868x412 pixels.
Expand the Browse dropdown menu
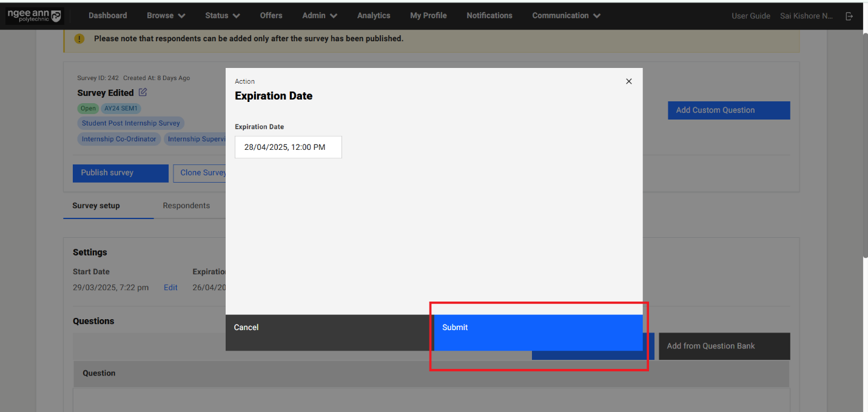pyautogui.click(x=166, y=16)
